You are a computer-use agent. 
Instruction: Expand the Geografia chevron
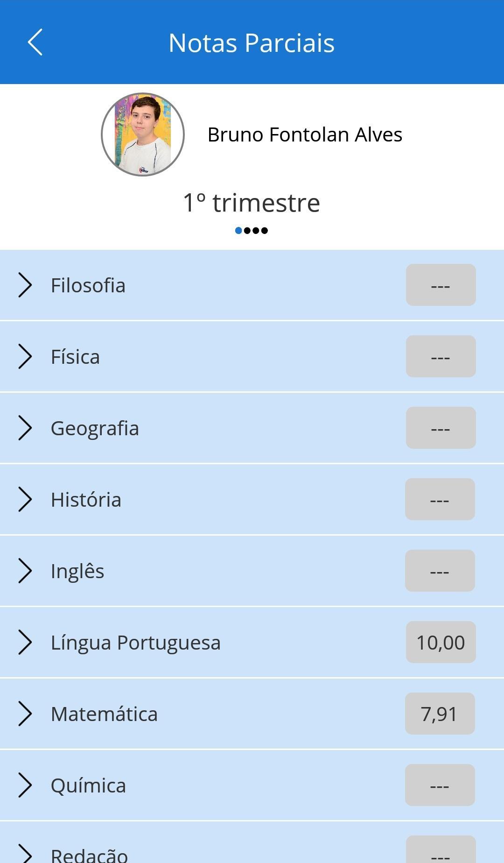tap(25, 428)
